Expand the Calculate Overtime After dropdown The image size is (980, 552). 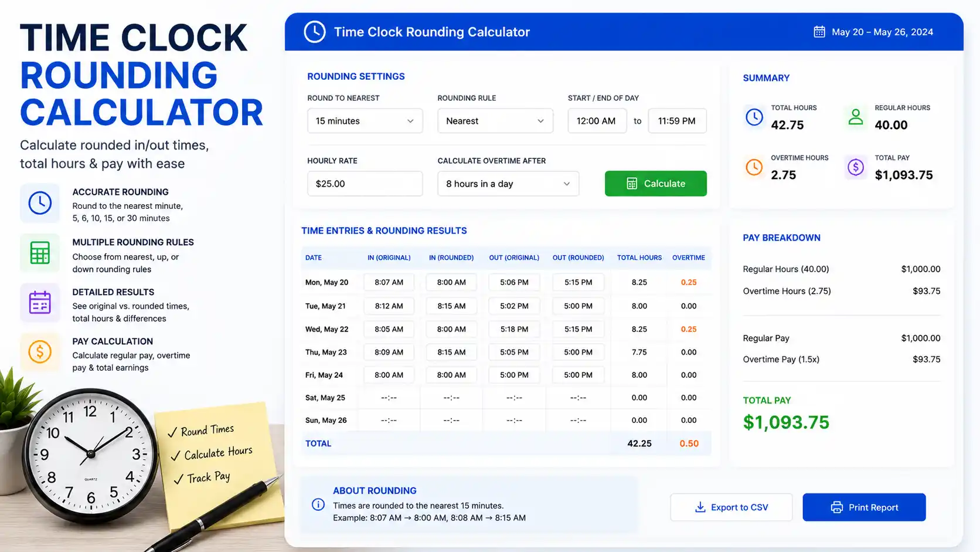point(508,184)
